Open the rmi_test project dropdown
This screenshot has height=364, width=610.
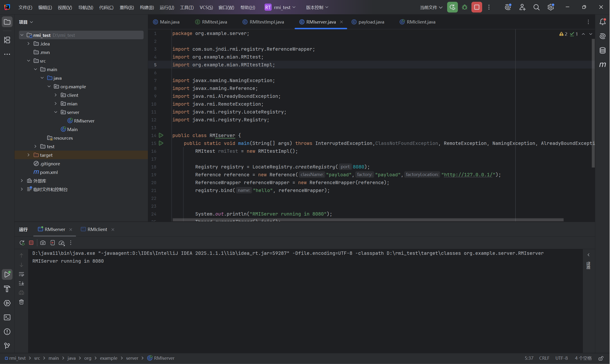[280, 7]
